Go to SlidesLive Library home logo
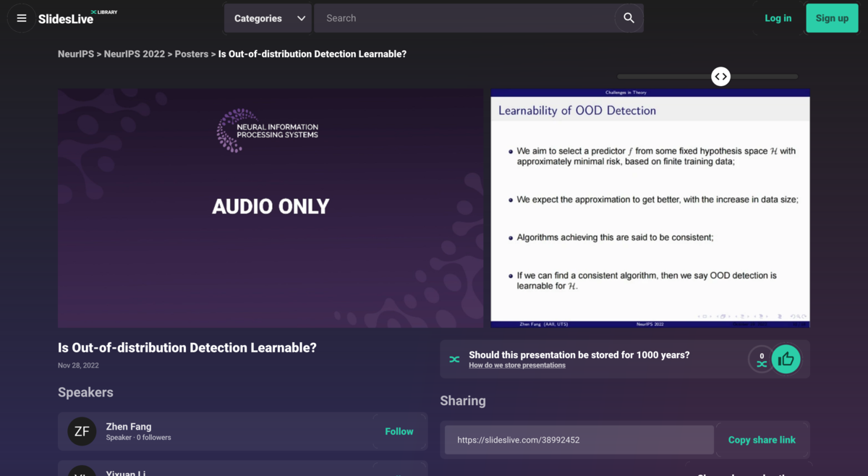The width and height of the screenshot is (868, 476). pyautogui.click(x=77, y=17)
